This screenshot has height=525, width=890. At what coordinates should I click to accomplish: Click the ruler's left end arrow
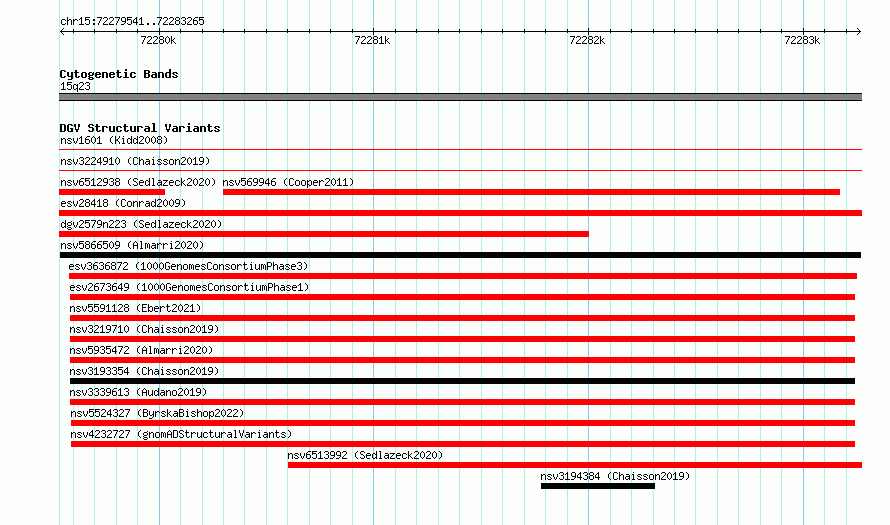pyautogui.click(x=62, y=32)
